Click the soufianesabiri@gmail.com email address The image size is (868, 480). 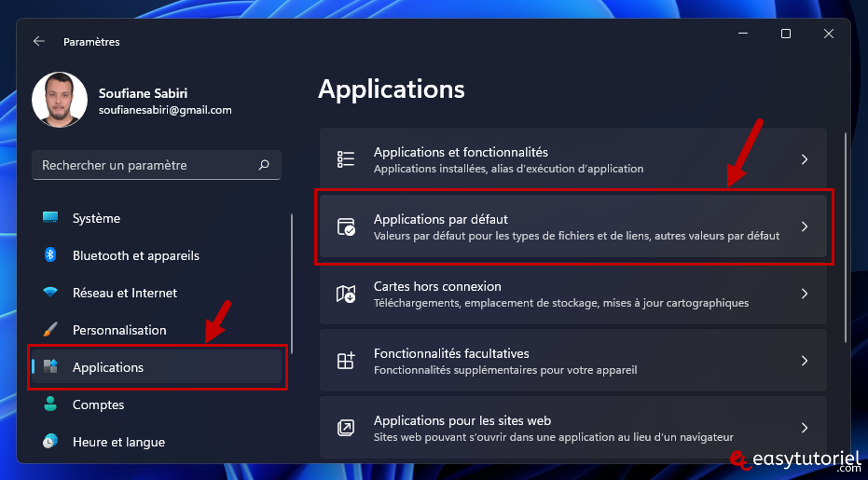165,110
